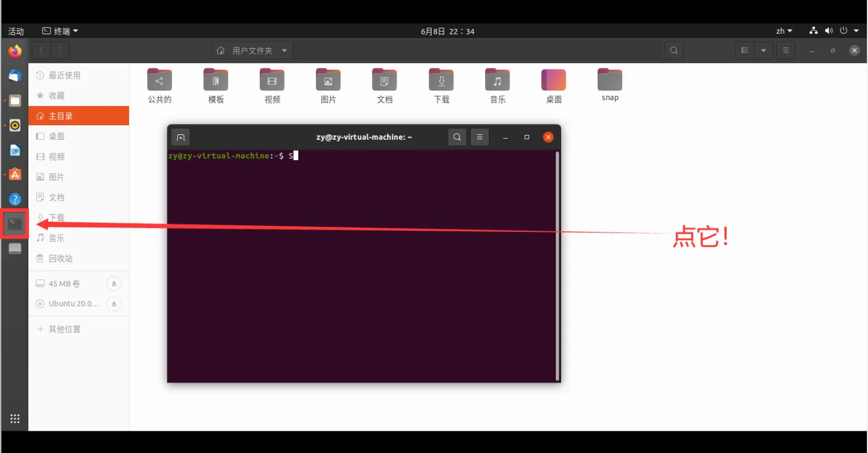Select 收藏 in the sidebar

click(x=78, y=96)
